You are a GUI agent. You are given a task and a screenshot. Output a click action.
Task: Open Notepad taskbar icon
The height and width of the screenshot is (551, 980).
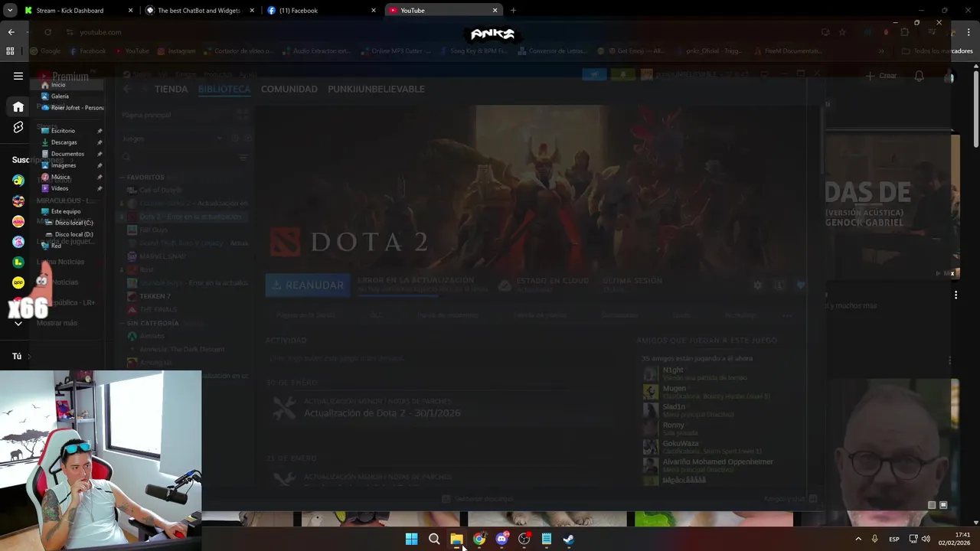click(547, 539)
